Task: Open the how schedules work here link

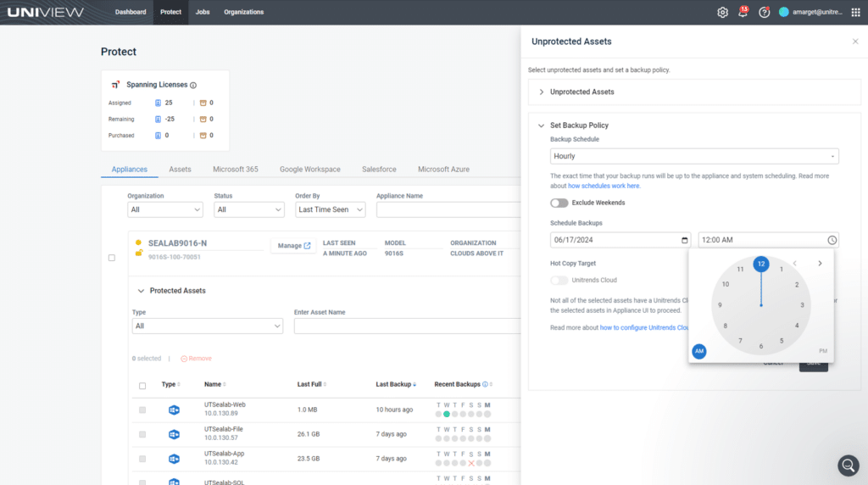Action: pos(604,186)
